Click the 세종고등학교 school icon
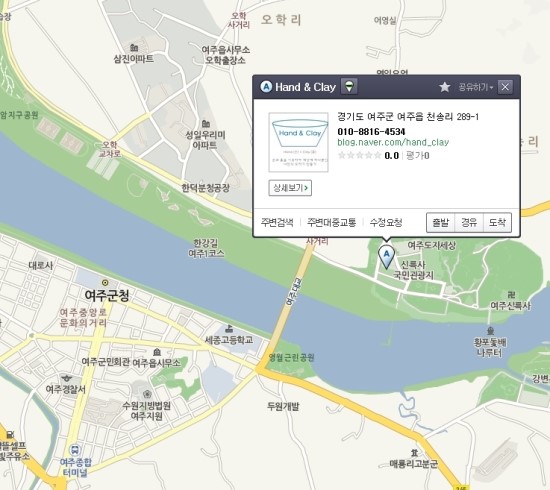Image resolution: width=550 pixels, height=490 pixels. click(229, 329)
